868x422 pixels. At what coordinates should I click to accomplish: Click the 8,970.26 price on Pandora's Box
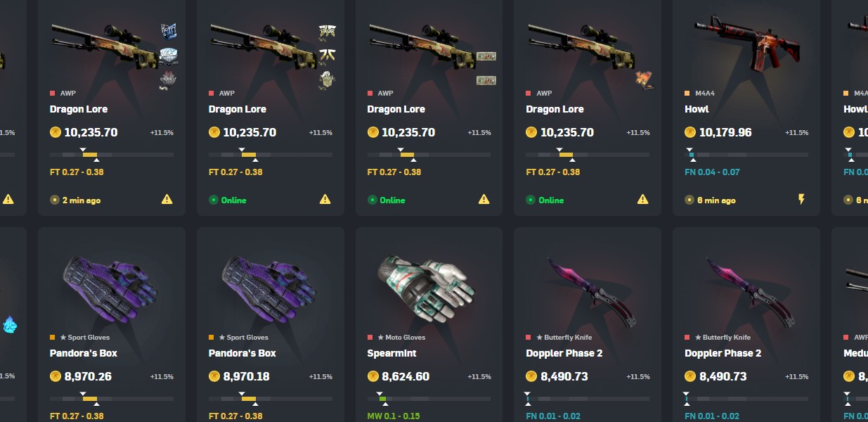coord(88,376)
